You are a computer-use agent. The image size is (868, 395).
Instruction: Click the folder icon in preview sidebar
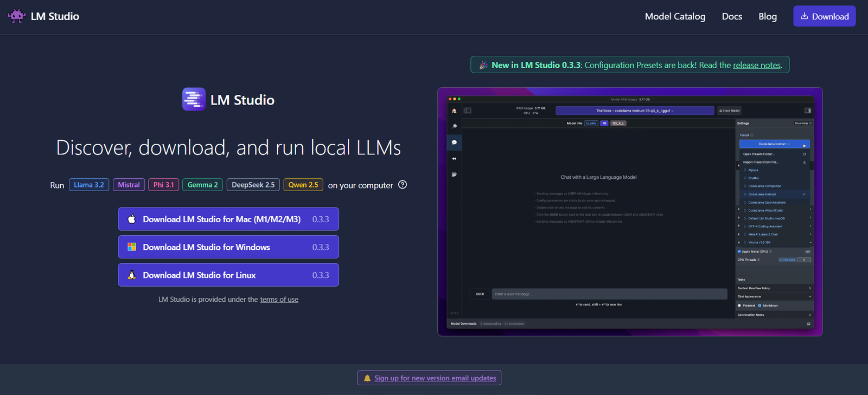454,174
